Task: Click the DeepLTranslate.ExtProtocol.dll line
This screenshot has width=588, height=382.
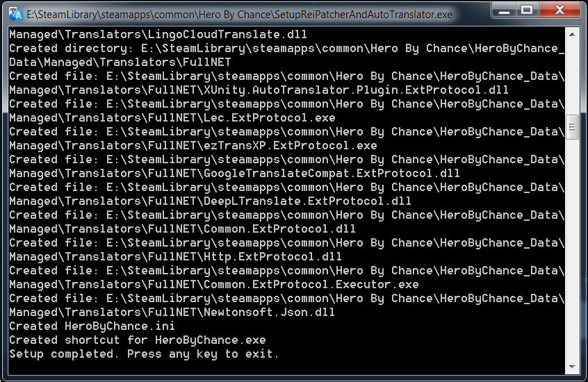Action: [x=210, y=201]
